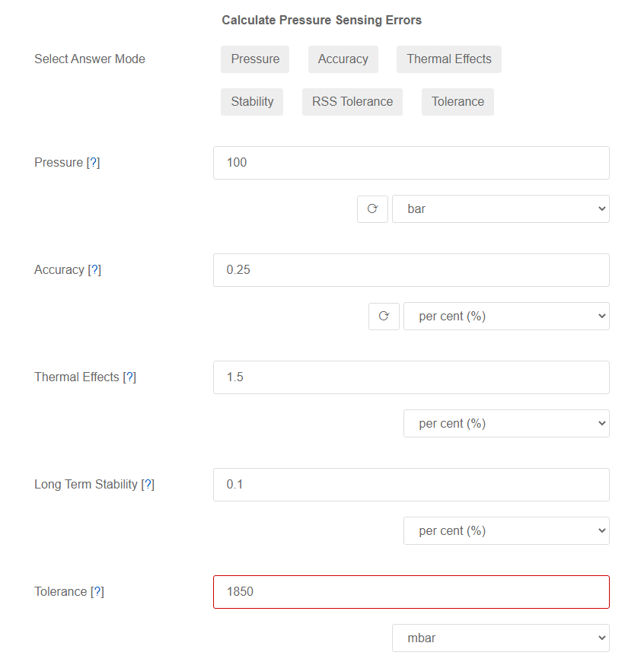The height and width of the screenshot is (662, 644).
Task: Open the bar pressure unit dropdown
Action: coord(500,208)
